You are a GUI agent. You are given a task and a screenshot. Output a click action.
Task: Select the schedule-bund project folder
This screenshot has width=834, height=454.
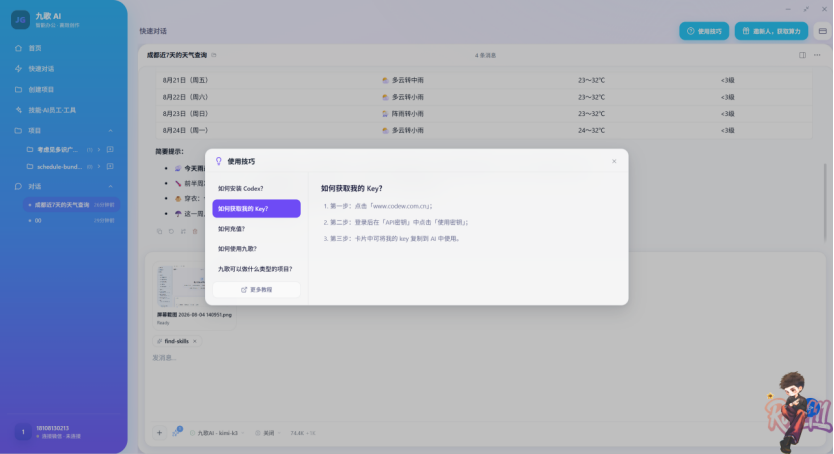(x=59, y=166)
